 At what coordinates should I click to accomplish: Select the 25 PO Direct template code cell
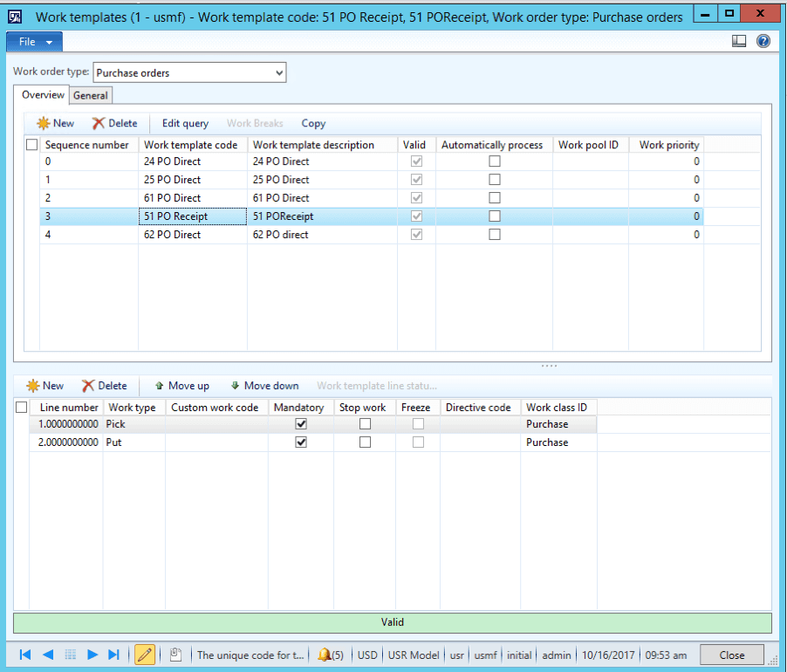(193, 179)
